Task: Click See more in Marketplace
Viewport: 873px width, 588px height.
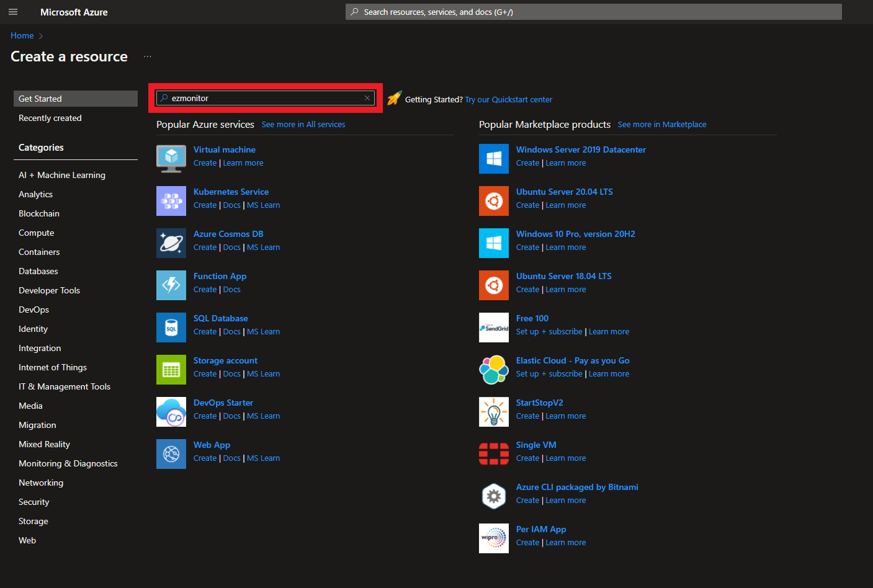Action: coord(662,124)
